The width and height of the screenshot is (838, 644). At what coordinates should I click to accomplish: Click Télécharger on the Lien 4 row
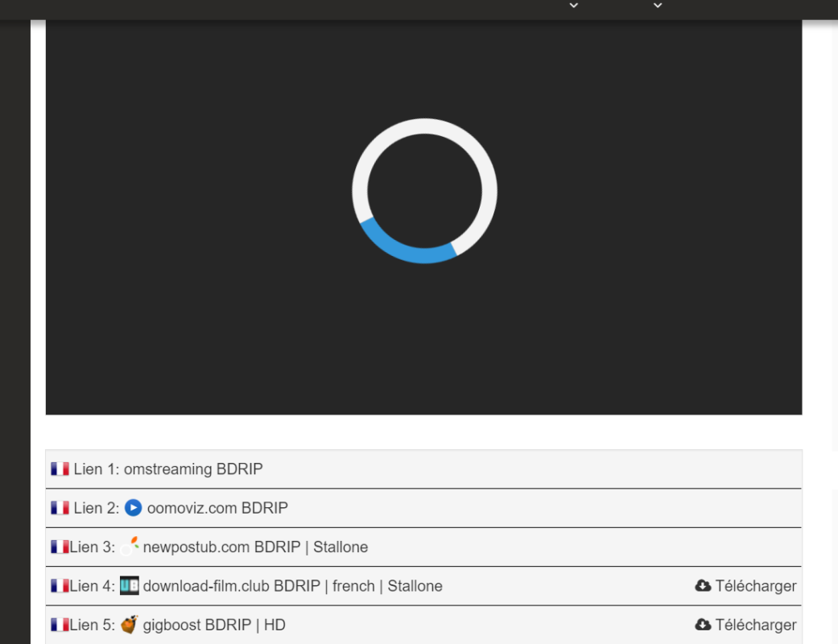tap(745, 586)
